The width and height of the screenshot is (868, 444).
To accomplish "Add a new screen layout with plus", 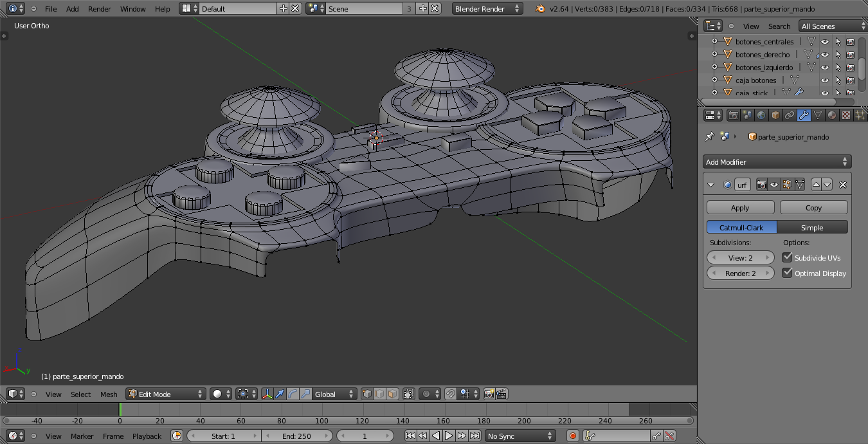I will pyautogui.click(x=284, y=8).
